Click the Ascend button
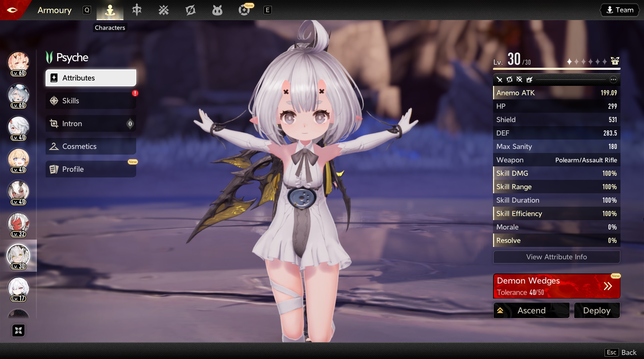 [531, 310]
